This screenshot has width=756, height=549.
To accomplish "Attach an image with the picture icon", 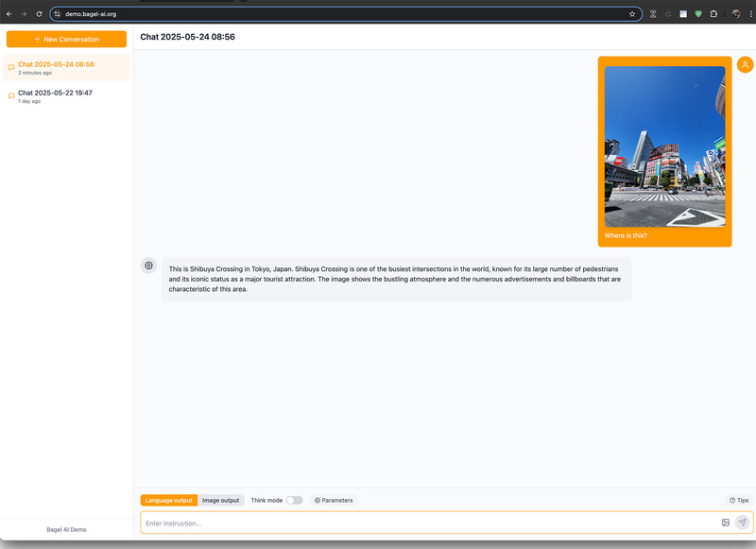I will click(x=725, y=523).
